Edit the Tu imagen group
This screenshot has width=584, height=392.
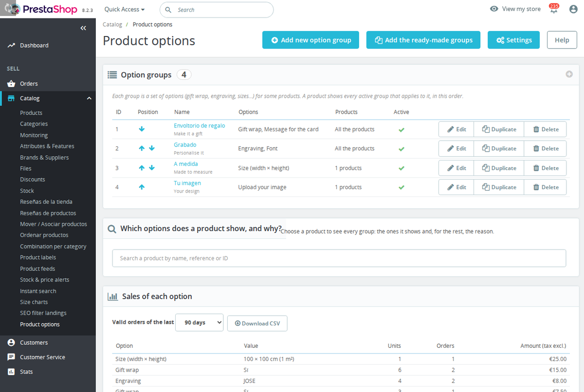[x=456, y=187]
